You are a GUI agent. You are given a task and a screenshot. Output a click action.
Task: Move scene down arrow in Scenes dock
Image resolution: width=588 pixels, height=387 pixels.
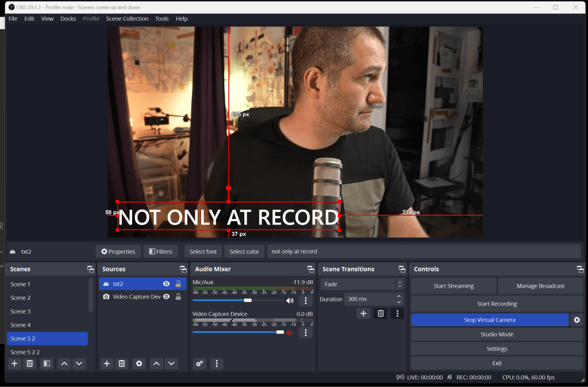coord(79,363)
